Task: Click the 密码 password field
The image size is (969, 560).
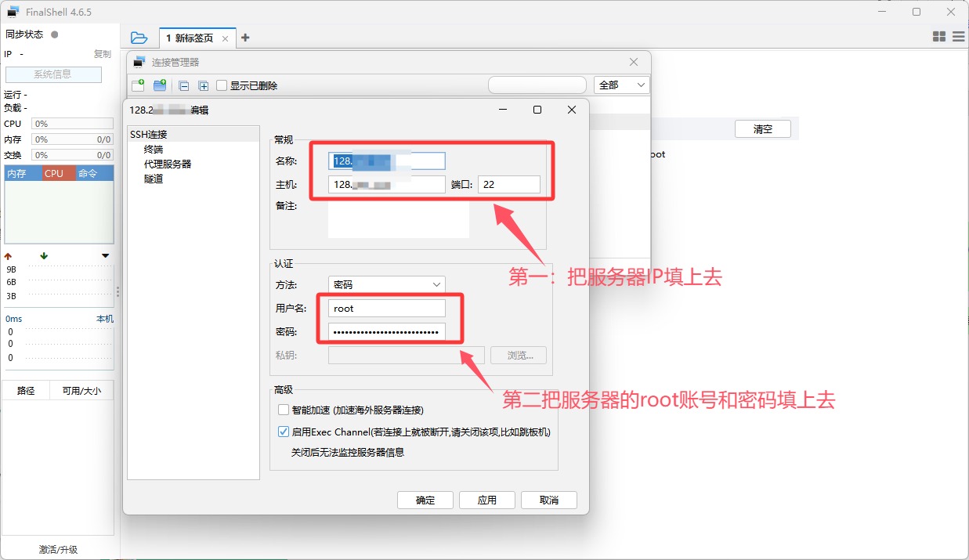Action: click(386, 332)
